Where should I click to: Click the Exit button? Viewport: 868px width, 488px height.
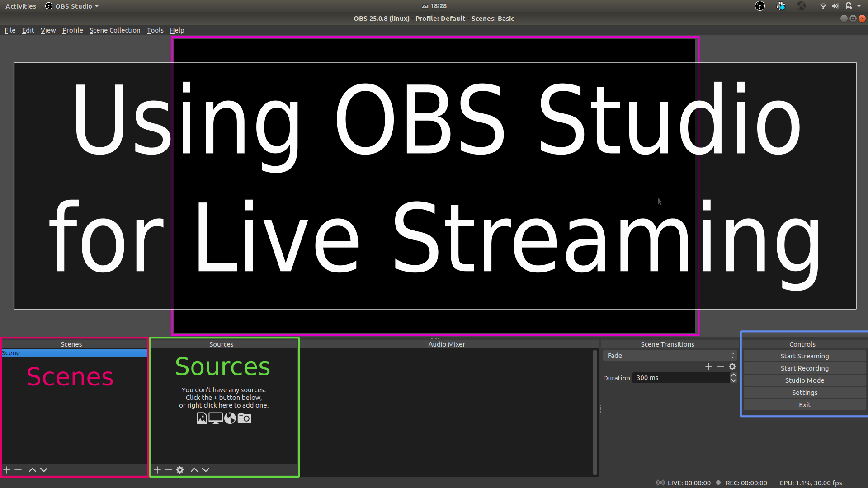pos(805,405)
